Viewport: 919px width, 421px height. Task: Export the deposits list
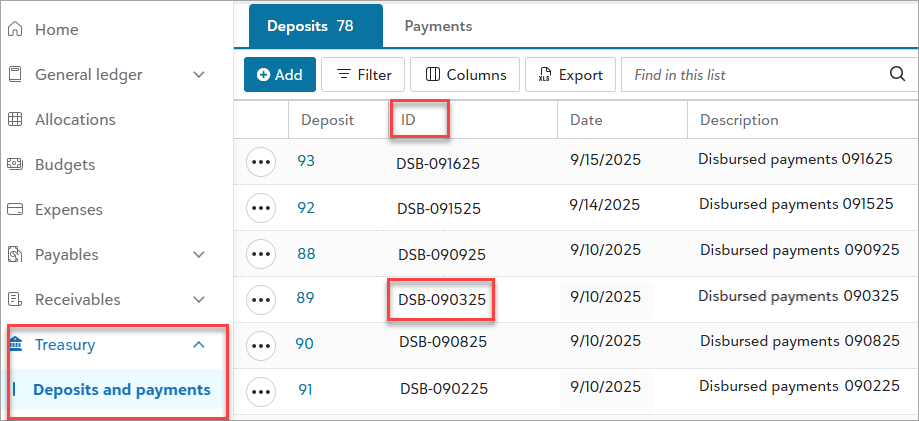pos(570,75)
